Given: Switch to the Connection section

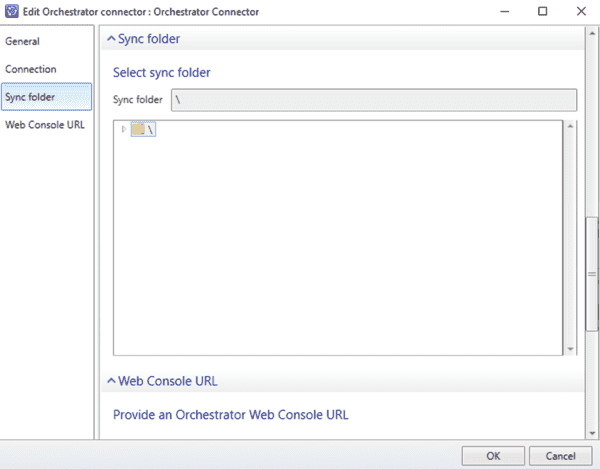Looking at the screenshot, I should click(31, 69).
